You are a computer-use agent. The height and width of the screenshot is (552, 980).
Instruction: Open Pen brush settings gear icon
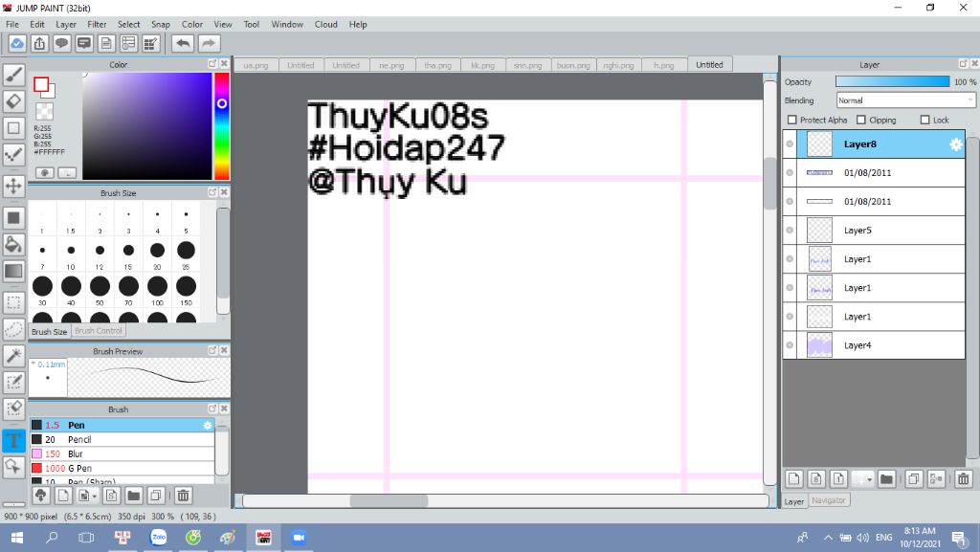point(208,425)
